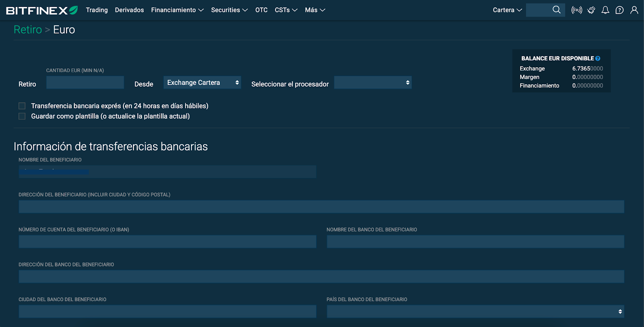This screenshot has width=644, height=327.
Task: Open the user account icon
Action: click(x=634, y=10)
